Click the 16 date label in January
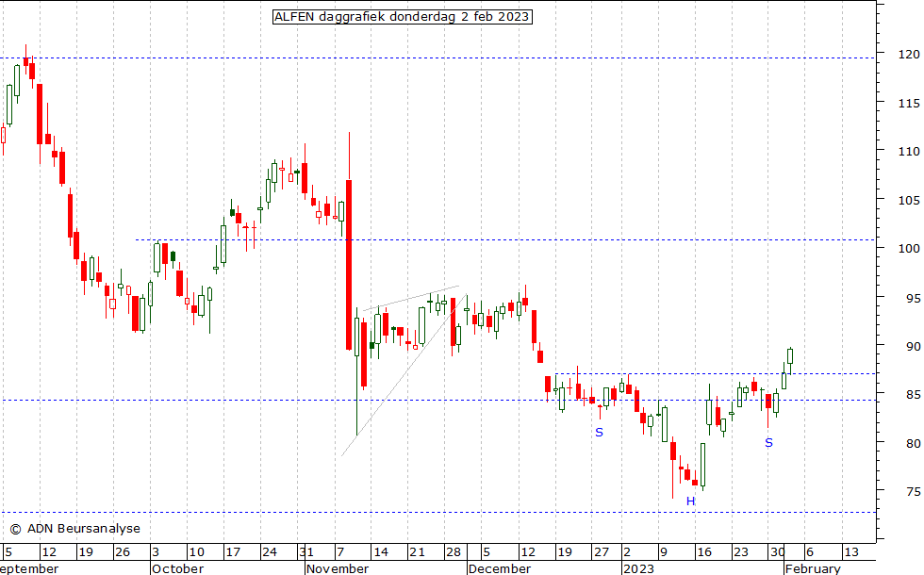Screen dimensions: 924x575 (704, 552)
